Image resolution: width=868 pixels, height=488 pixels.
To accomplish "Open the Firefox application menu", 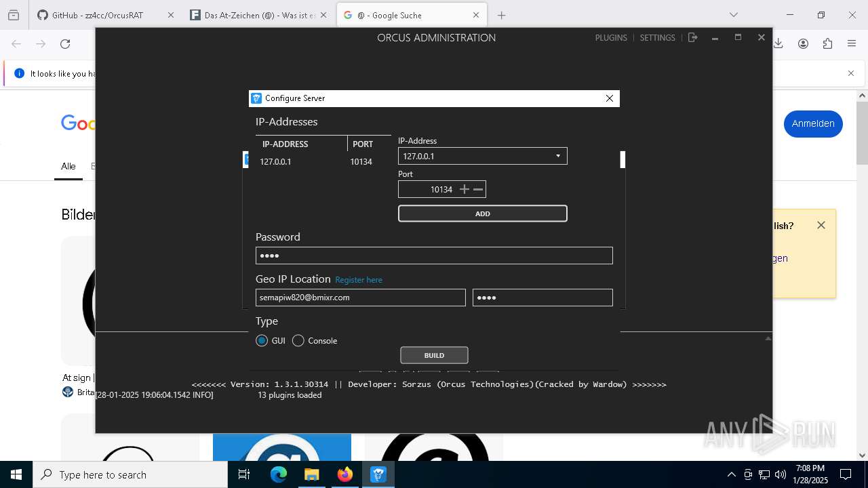I will click(x=852, y=44).
